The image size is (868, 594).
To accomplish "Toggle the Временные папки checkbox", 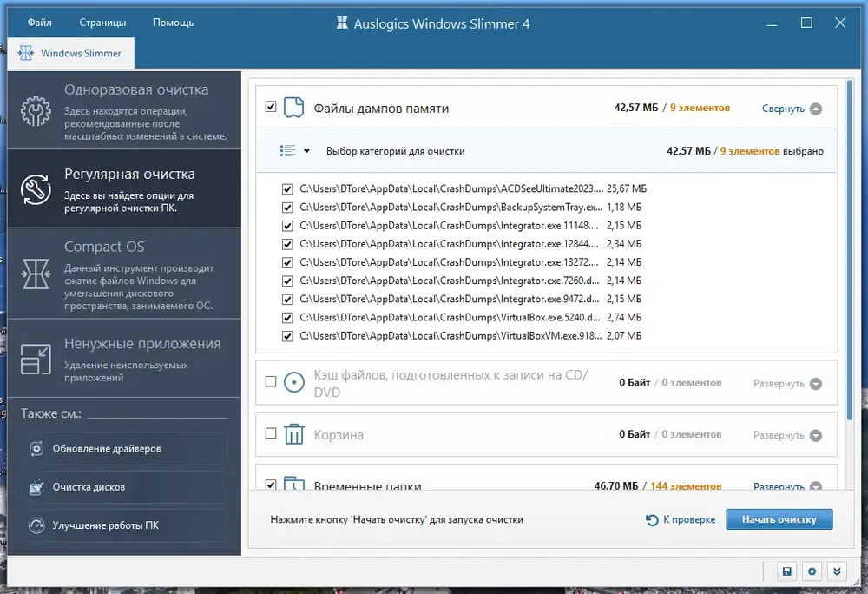I will pyautogui.click(x=271, y=485).
